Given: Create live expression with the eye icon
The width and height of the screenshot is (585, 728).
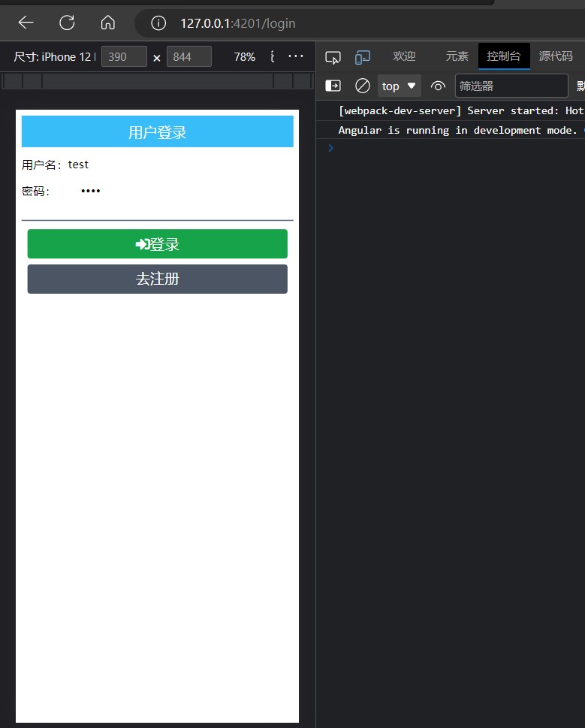Looking at the screenshot, I should 438,86.
